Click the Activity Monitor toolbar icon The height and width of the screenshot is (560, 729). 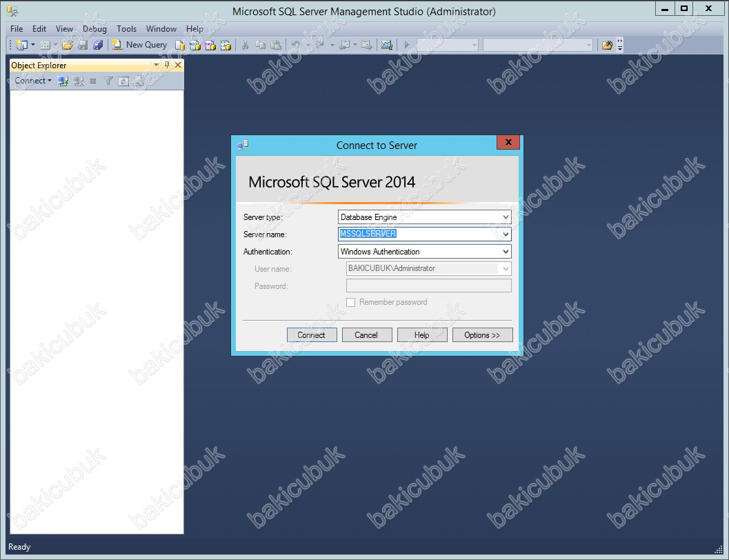pos(387,45)
